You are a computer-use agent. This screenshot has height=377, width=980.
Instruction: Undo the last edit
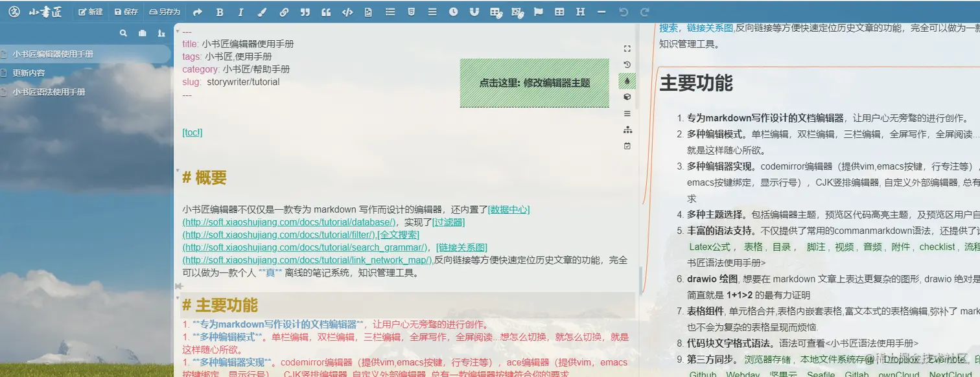tap(624, 12)
